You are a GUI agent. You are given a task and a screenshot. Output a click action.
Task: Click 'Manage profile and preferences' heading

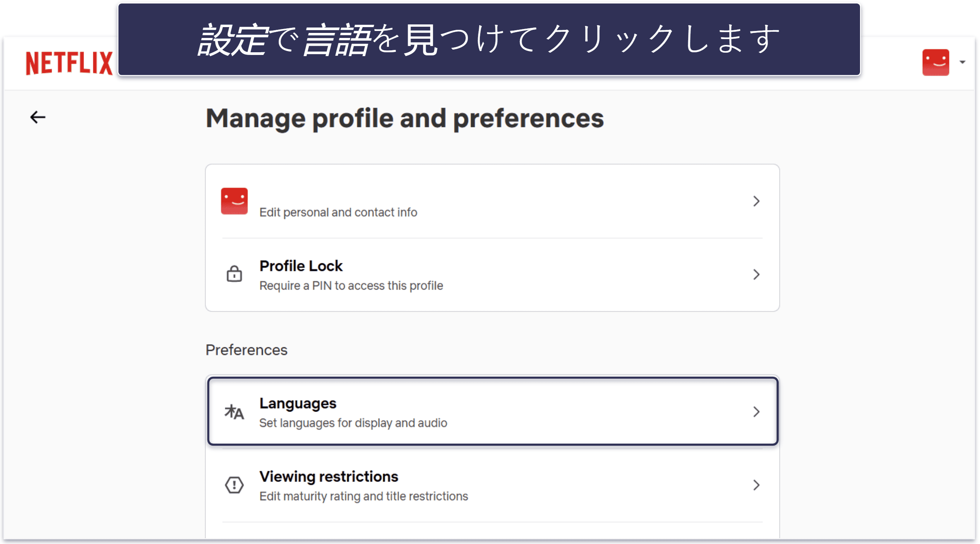pyautogui.click(x=405, y=118)
